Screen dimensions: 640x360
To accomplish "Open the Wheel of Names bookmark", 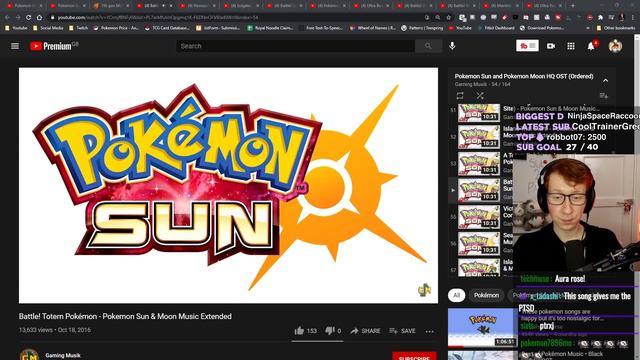I will tap(373, 28).
